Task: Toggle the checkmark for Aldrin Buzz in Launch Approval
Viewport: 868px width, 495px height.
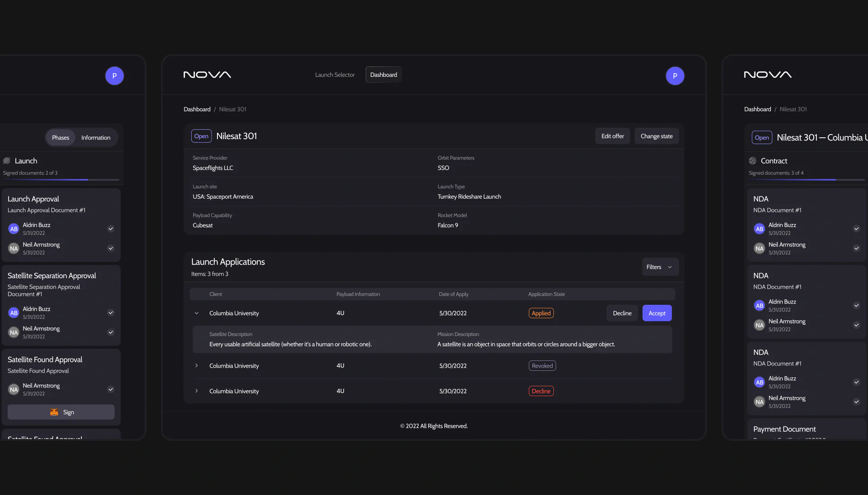Action: click(111, 229)
